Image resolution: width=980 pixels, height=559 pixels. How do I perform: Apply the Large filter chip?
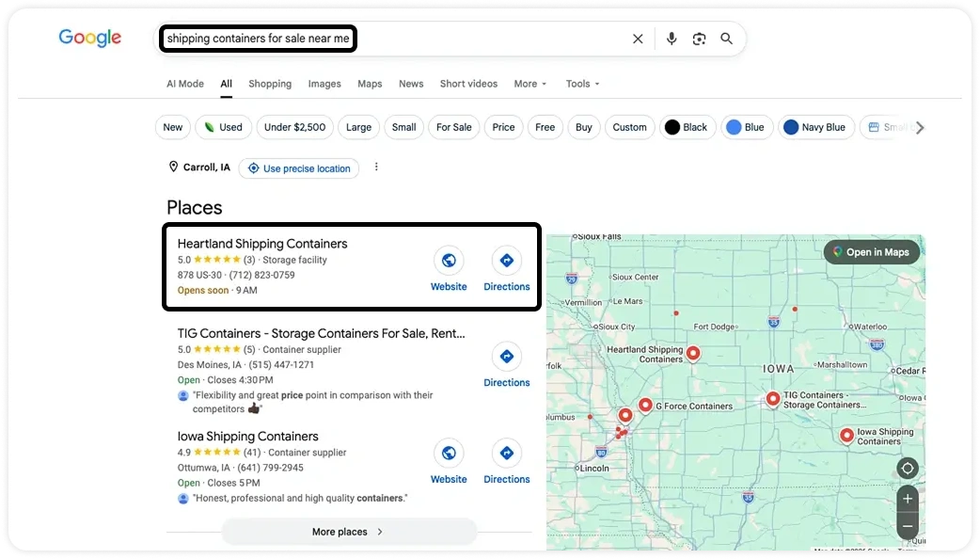pyautogui.click(x=358, y=128)
